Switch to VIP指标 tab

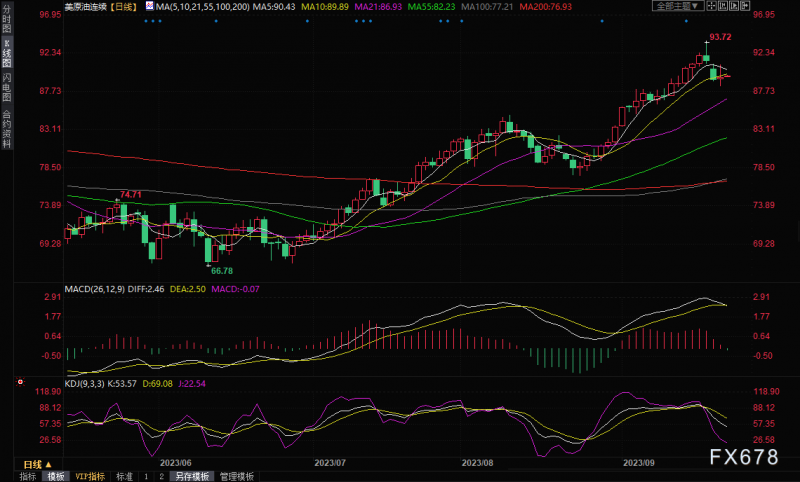[89, 477]
